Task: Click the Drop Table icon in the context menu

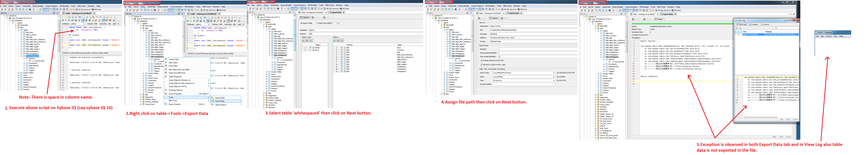Action: [x=166, y=66]
